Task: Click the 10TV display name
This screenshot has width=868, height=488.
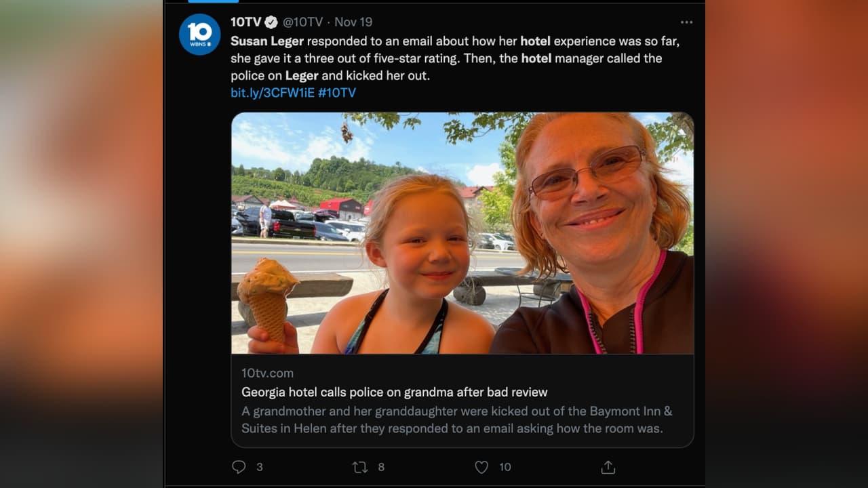Action: tap(245, 22)
